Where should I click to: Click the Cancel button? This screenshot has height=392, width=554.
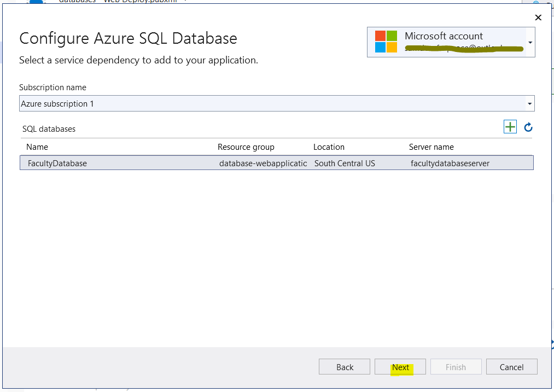point(511,367)
